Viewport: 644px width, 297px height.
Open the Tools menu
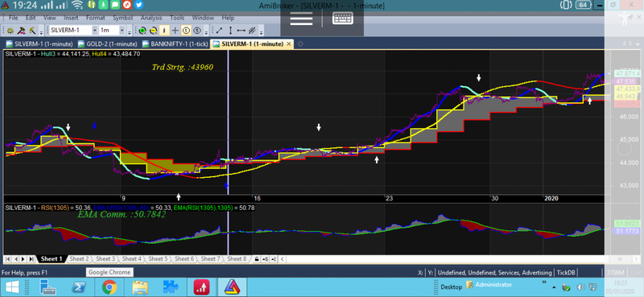point(177,18)
